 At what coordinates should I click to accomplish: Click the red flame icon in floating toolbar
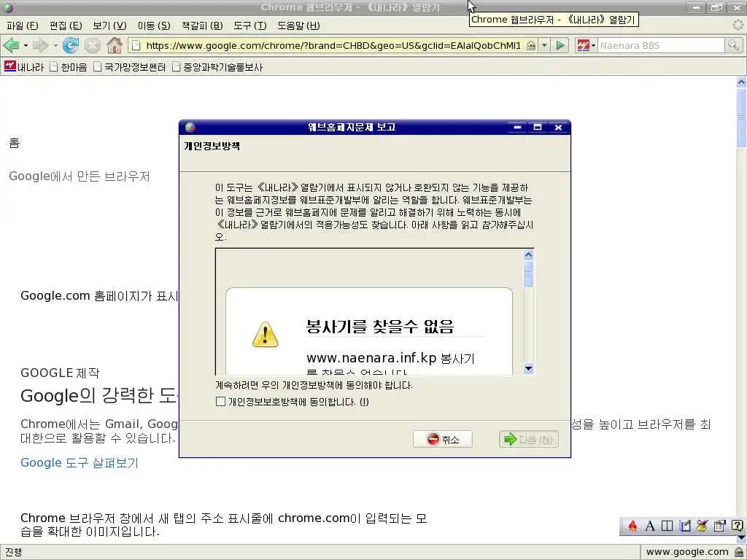(632, 526)
